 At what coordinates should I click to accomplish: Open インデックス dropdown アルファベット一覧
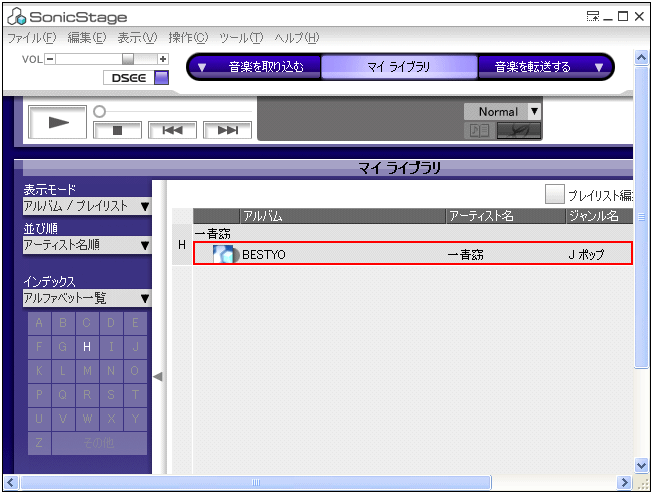(87, 298)
